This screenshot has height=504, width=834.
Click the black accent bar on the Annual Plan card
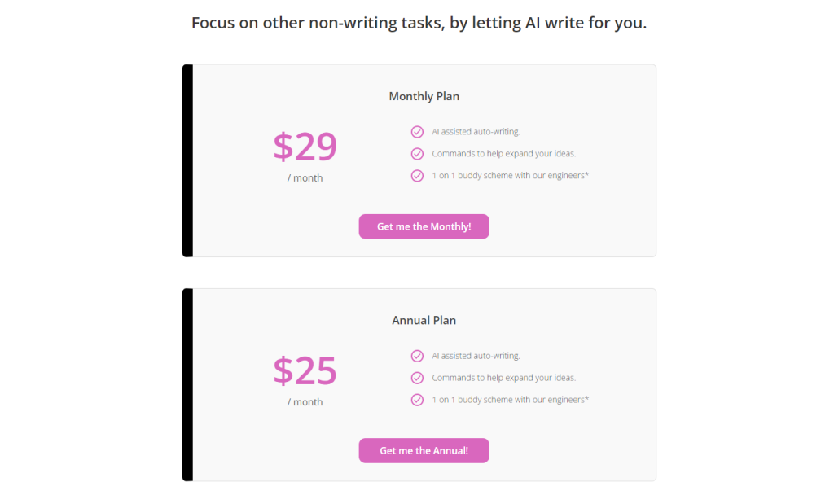tap(187, 384)
